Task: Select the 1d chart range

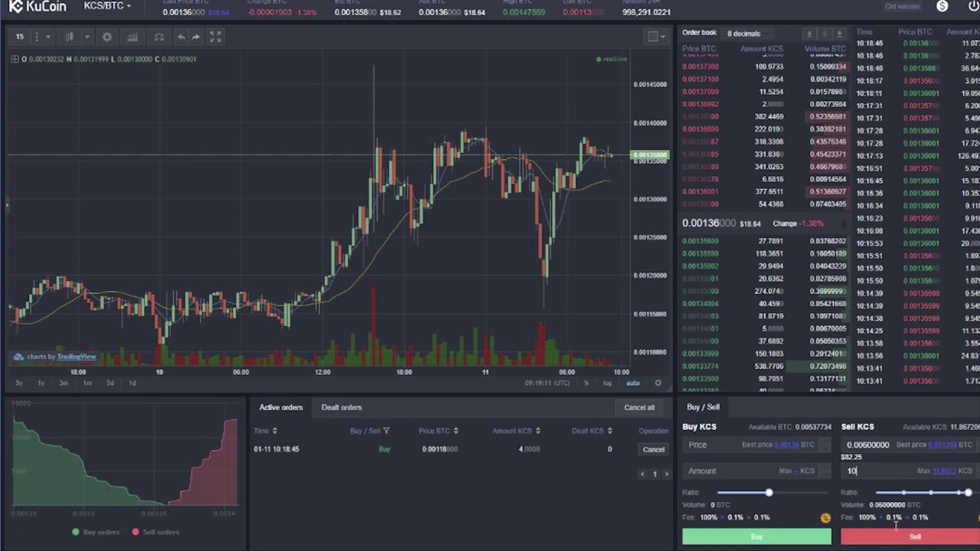Action: tap(132, 383)
